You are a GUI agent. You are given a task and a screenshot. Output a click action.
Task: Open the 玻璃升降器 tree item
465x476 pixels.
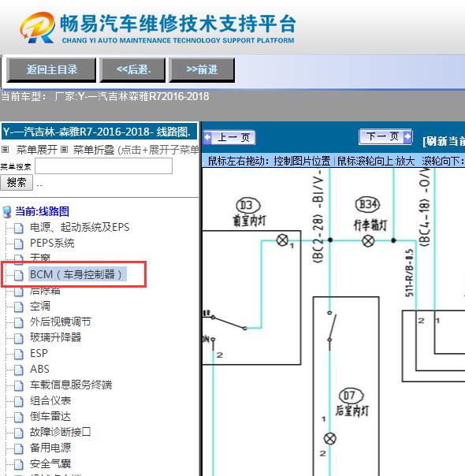55,337
